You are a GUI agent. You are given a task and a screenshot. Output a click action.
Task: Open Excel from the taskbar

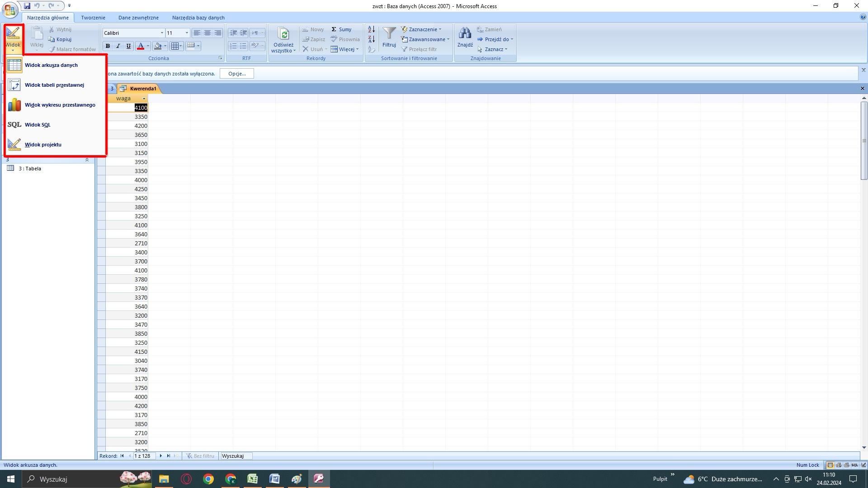pos(252,479)
